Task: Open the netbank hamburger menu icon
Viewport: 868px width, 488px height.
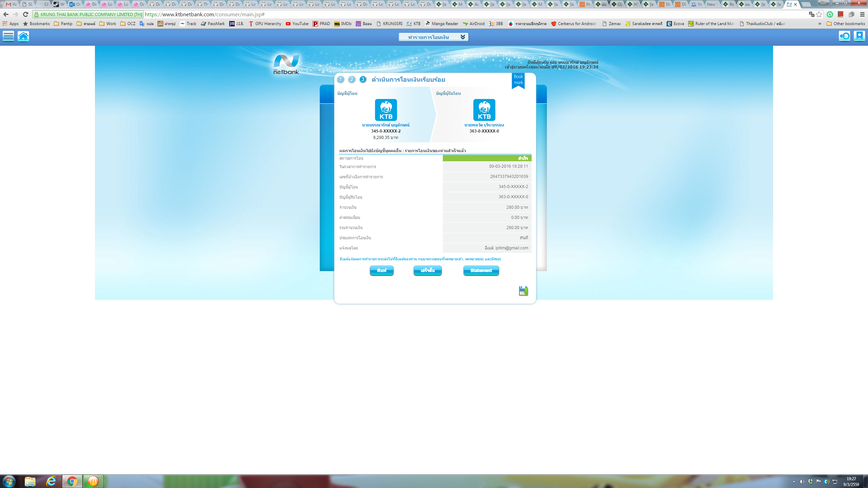Action: pos(8,36)
